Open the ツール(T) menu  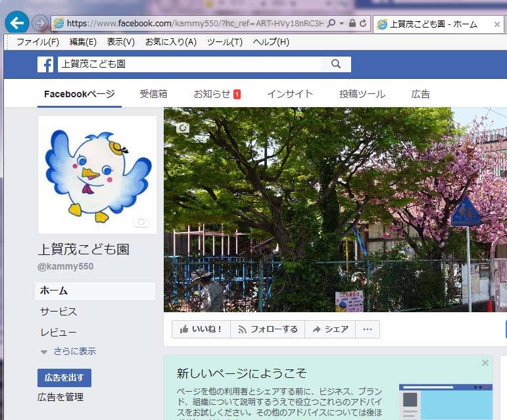coord(225,42)
